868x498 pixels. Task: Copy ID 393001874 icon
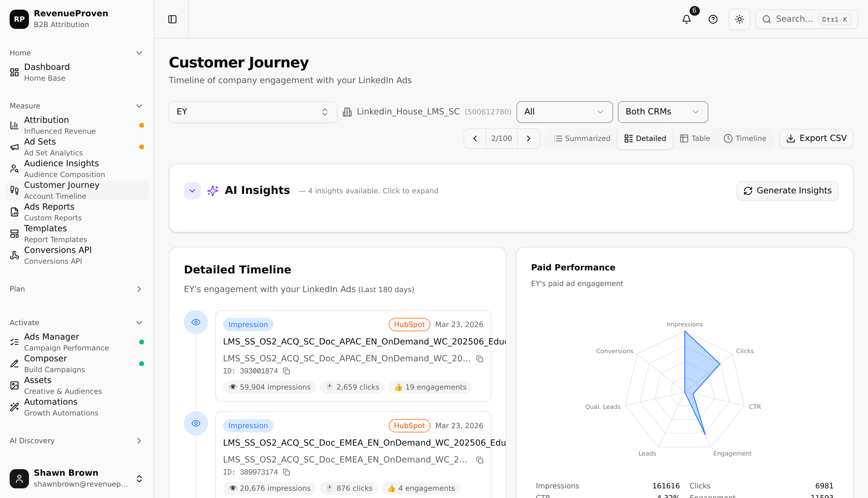286,371
